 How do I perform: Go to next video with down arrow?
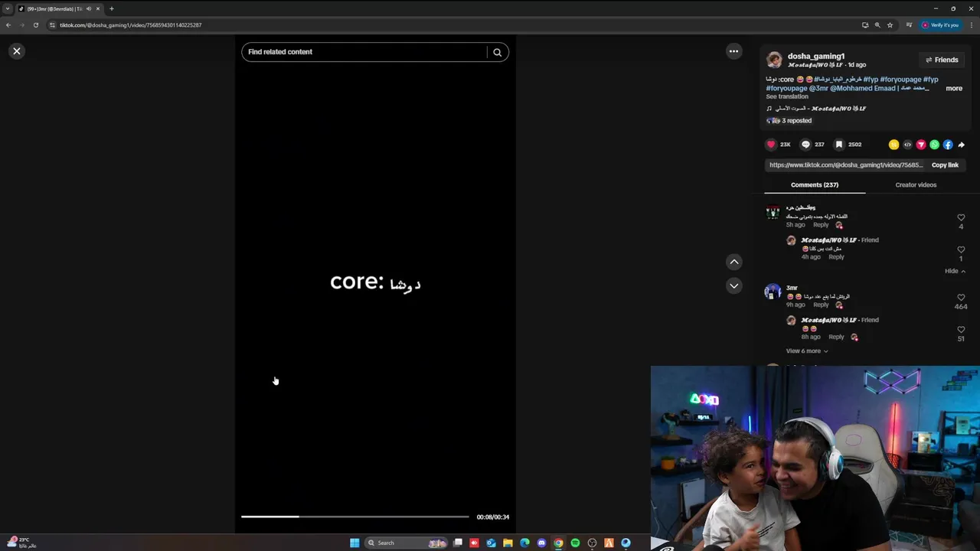pyautogui.click(x=734, y=285)
